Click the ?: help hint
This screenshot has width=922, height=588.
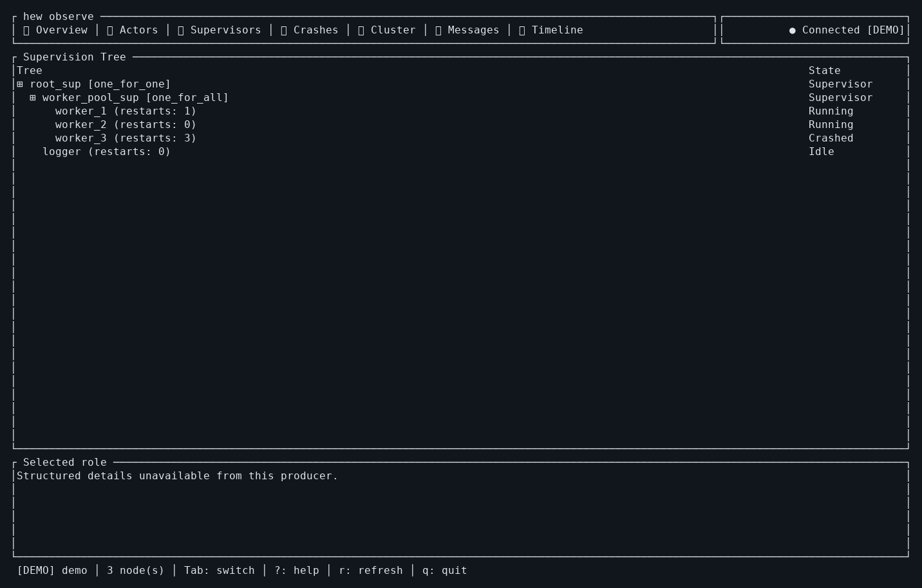coord(297,571)
